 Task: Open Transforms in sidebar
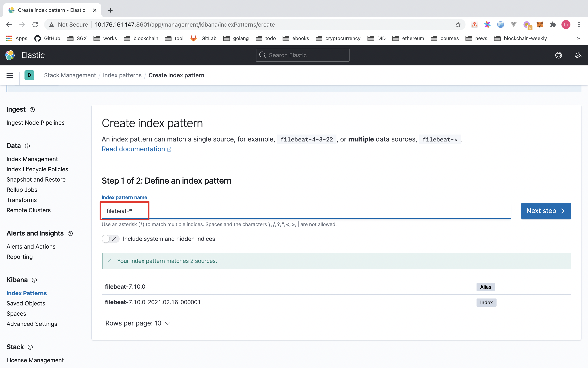[22, 200]
